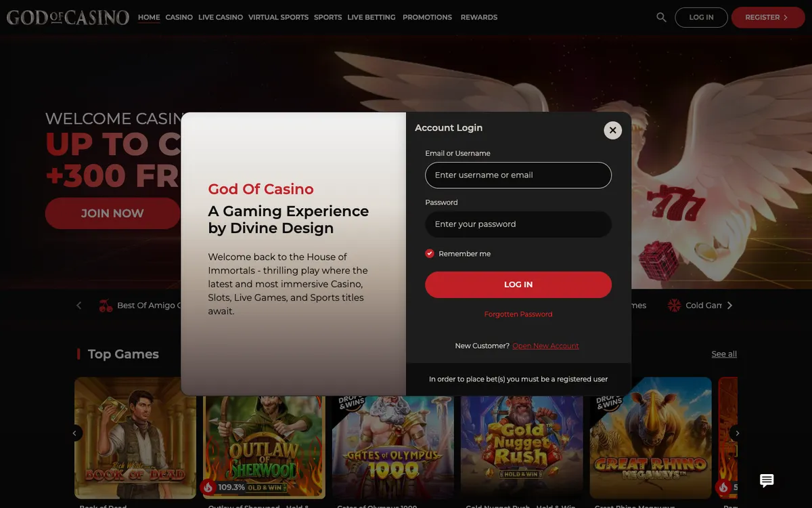Screen dimensions: 812x508
Task: Click the registered user notice text
Action: pyautogui.click(x=518, y=379)
